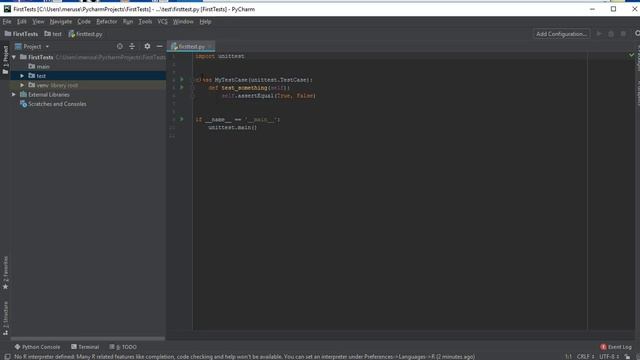Screen dimensions: 640x360
Task: Open the Refactor menu
Action: coord(107,22)
